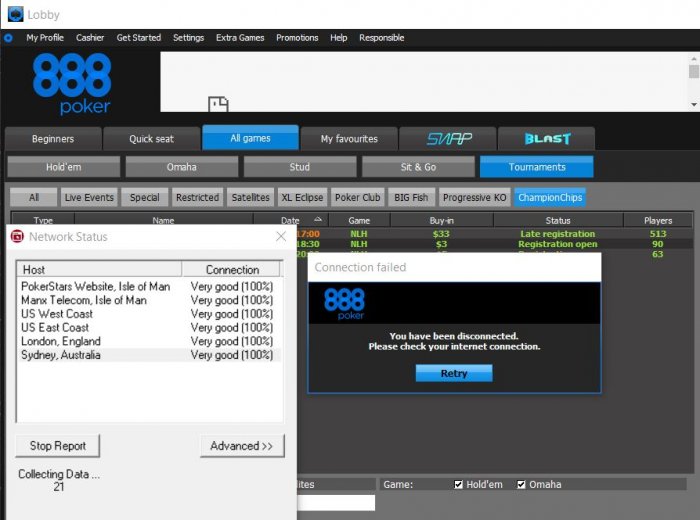700x520 pixels.
Task: Select the US East Coast host row
Action: [x=149, y=328]
